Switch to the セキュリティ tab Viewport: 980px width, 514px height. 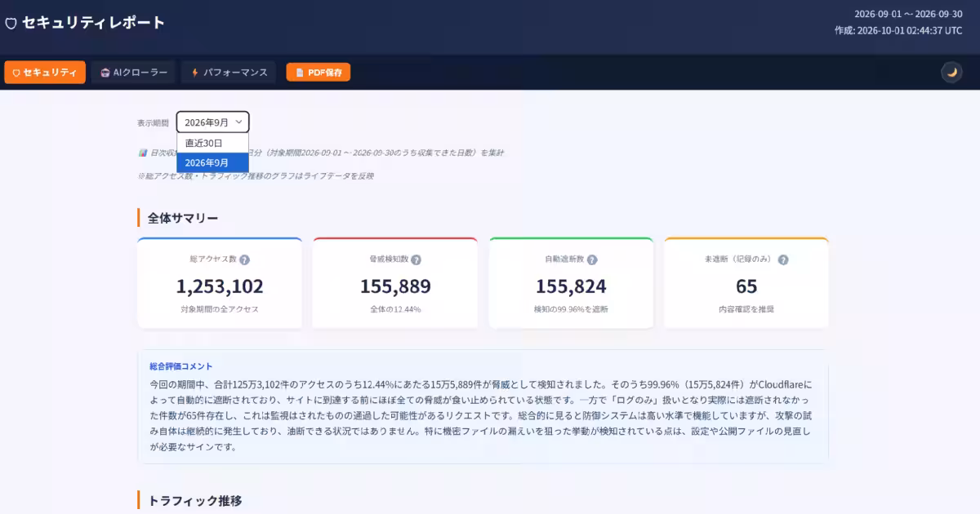45,73
